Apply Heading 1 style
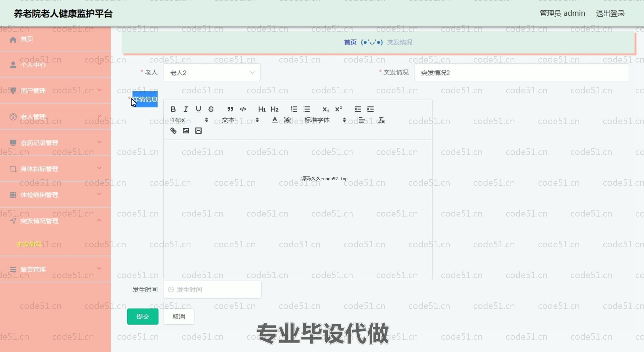 pyautogui.click(x=262, y=109)
